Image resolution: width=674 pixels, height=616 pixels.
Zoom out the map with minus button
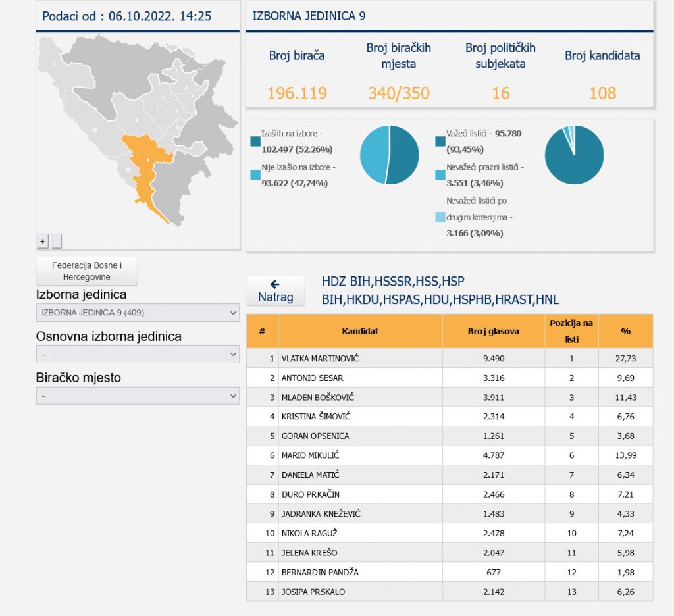56,242
